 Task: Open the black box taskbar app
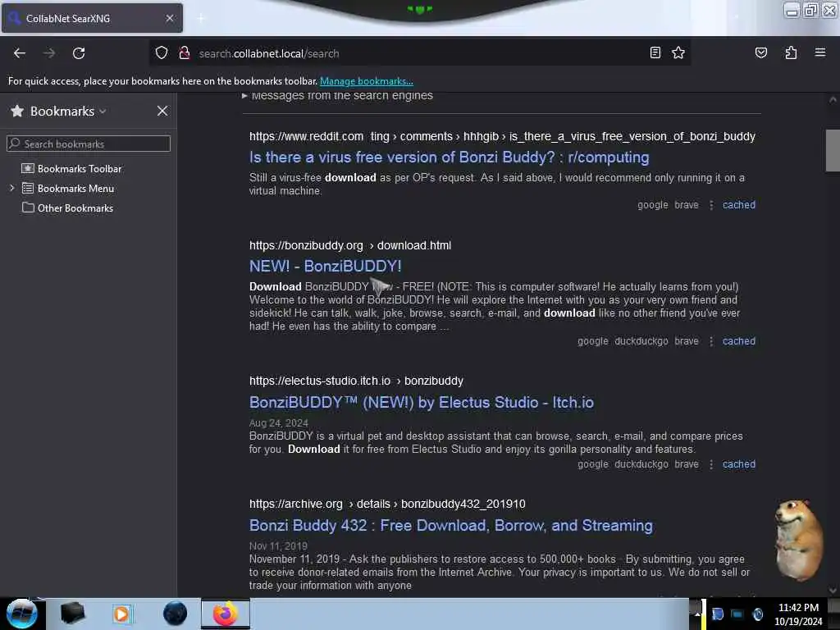(x=72, y=613)
